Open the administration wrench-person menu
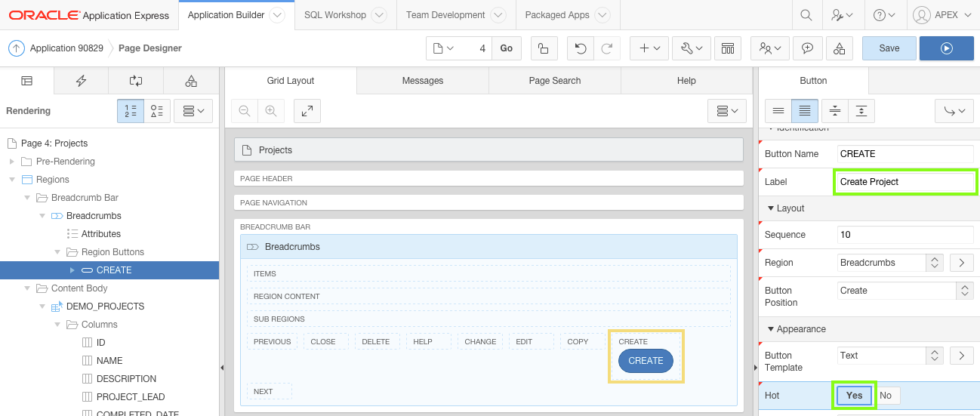The image size is (980, 416). [x=843, y=14]
